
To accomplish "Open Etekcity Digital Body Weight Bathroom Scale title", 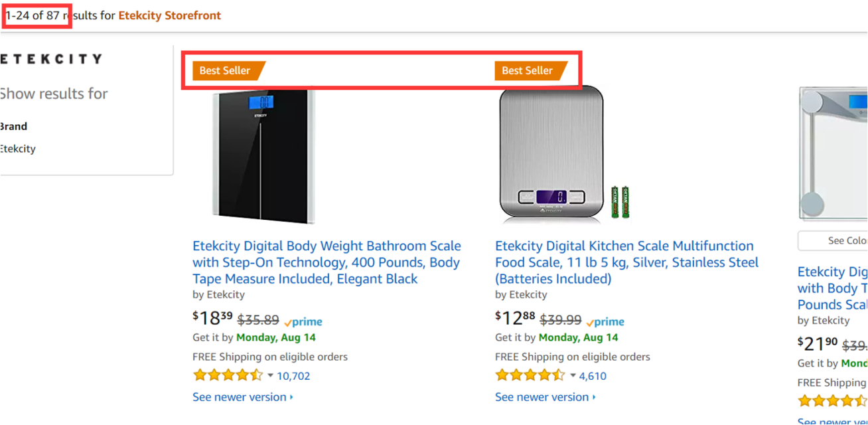I will coord(326,262).
